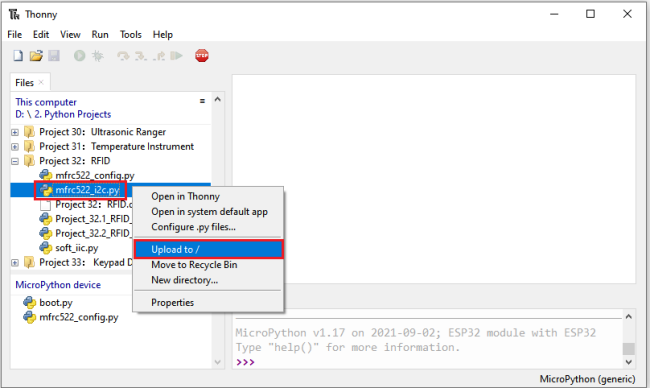Click MicroPython (generic) interpreter in status bar
650x388 pixels.
click(587, 379)
